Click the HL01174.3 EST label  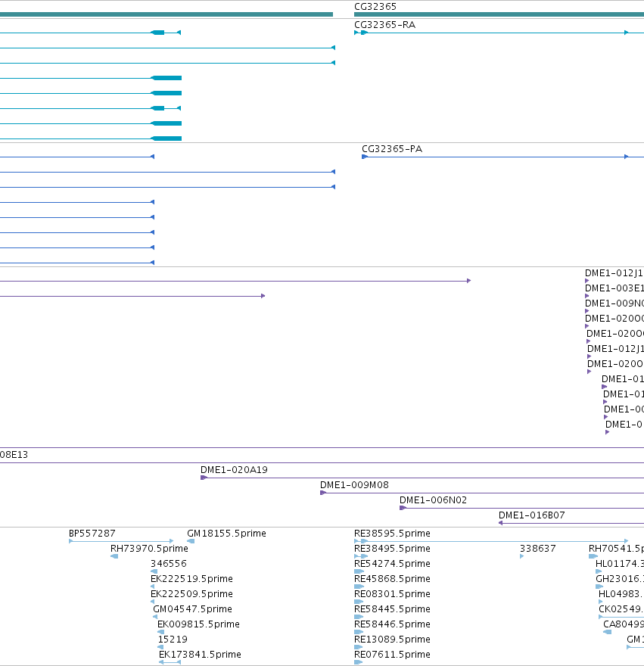coord(620,564)
